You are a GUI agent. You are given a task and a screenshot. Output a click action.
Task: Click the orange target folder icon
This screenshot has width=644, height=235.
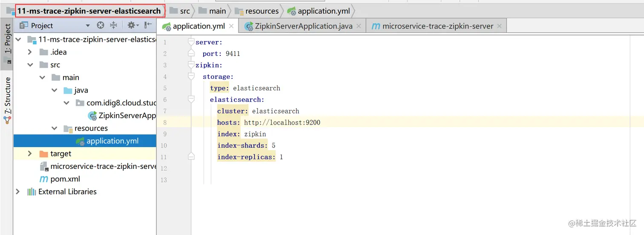coord(43,154)
